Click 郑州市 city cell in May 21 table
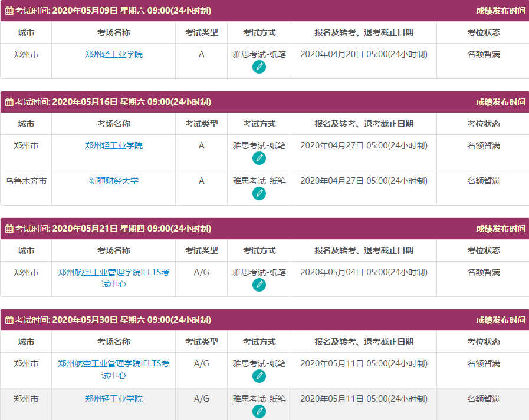The image size is (529, 420). pos(26,272)
